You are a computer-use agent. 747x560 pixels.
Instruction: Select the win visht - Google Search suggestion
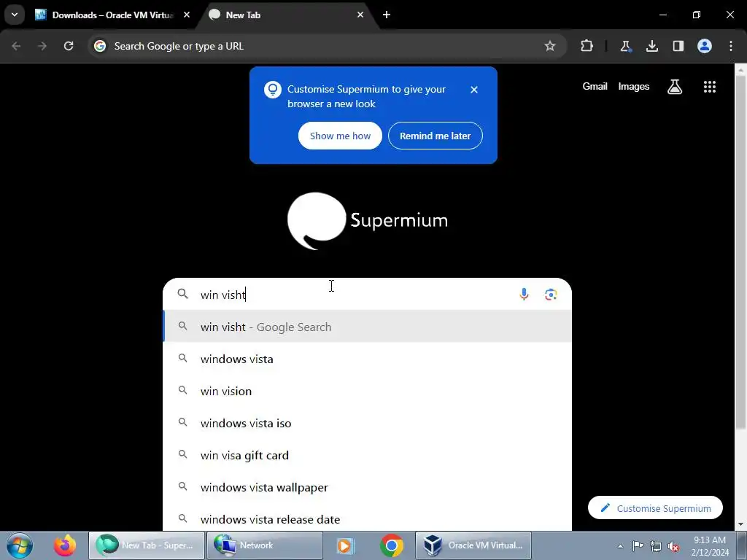pos(368,327)
